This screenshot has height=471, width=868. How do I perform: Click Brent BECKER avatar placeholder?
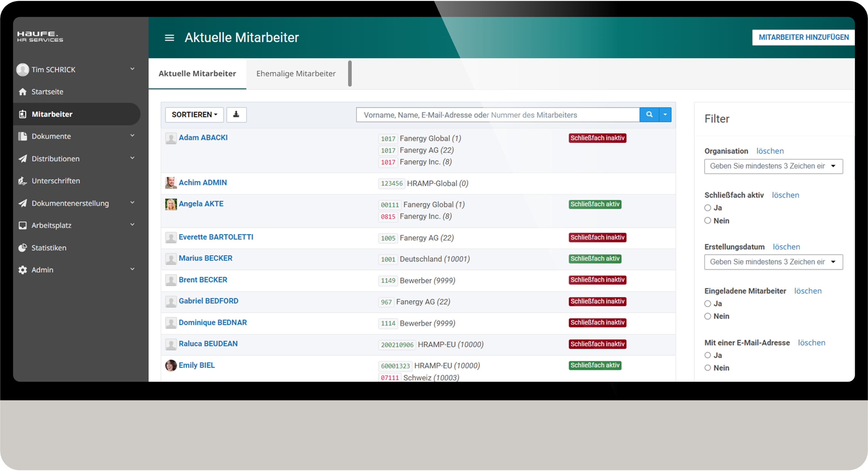(171, 280)
